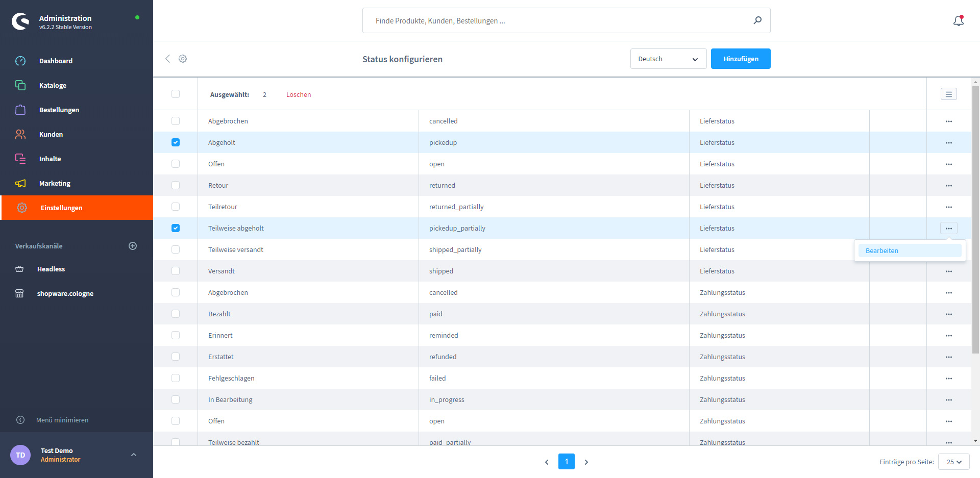Uncheck the Abgeholt row checkbox
980x478 pixels.
[x=176, y=142]
